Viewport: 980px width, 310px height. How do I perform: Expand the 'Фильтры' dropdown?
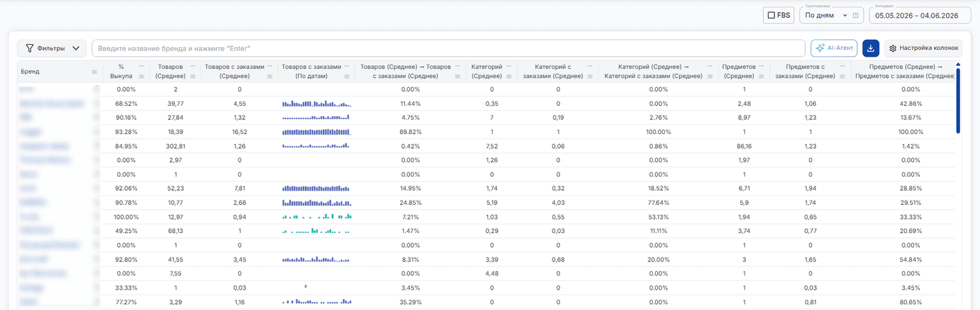(x=52, y=48)
